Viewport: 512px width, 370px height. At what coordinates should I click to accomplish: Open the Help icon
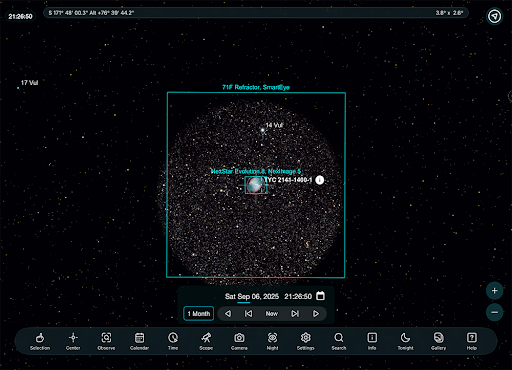click(x=471, y=341)
